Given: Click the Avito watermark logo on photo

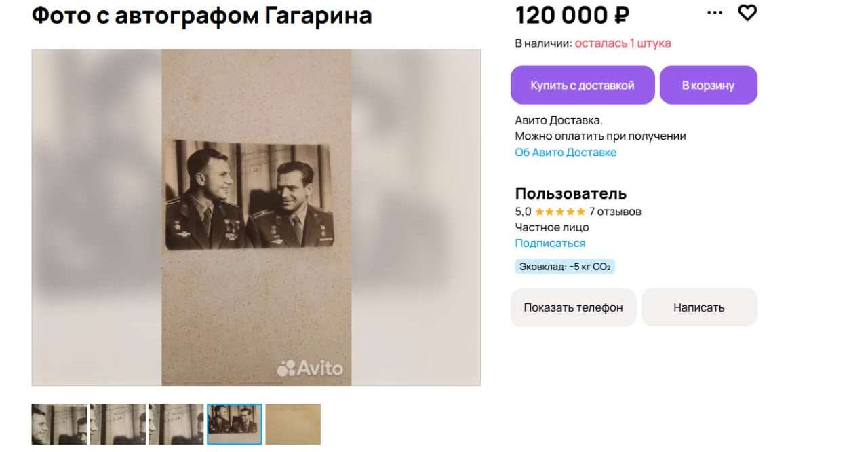Looking at the screenshot, I should click(310, 368).
